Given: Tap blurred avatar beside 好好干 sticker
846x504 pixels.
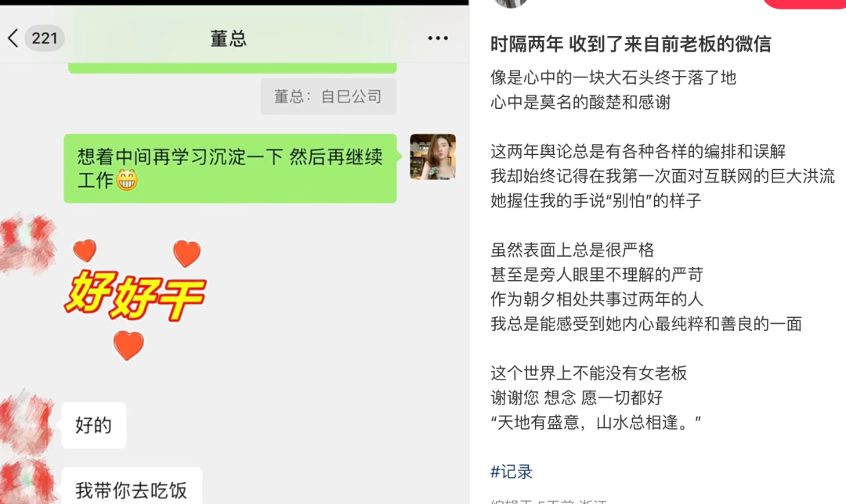Looking at the screenshot, I should pos(27,243).
